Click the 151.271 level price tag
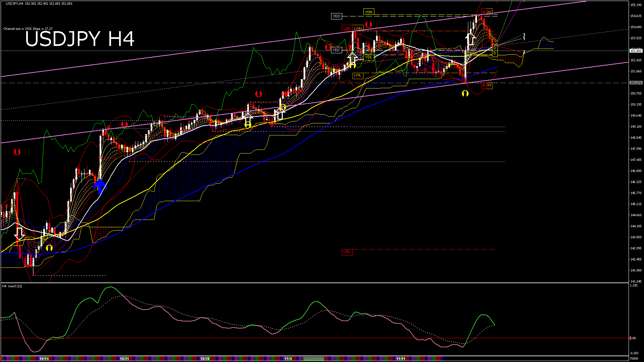Image resolution: width=644 pixels, height=362 pixels. pyautogui.click(x=636, y=82)
